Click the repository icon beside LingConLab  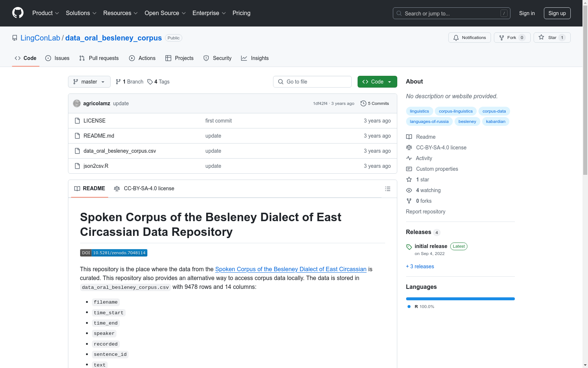pyautogui.click(x=15, y=38)
